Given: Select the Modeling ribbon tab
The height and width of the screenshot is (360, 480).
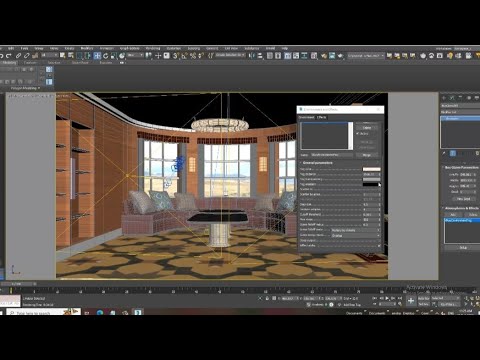Looking at the screenshot, I should click(9, 62).
